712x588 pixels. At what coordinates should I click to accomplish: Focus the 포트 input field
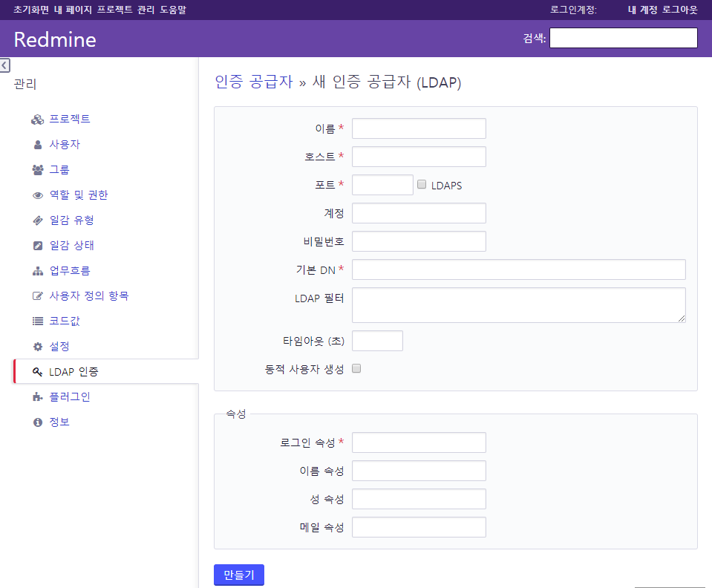coord(382,185)
